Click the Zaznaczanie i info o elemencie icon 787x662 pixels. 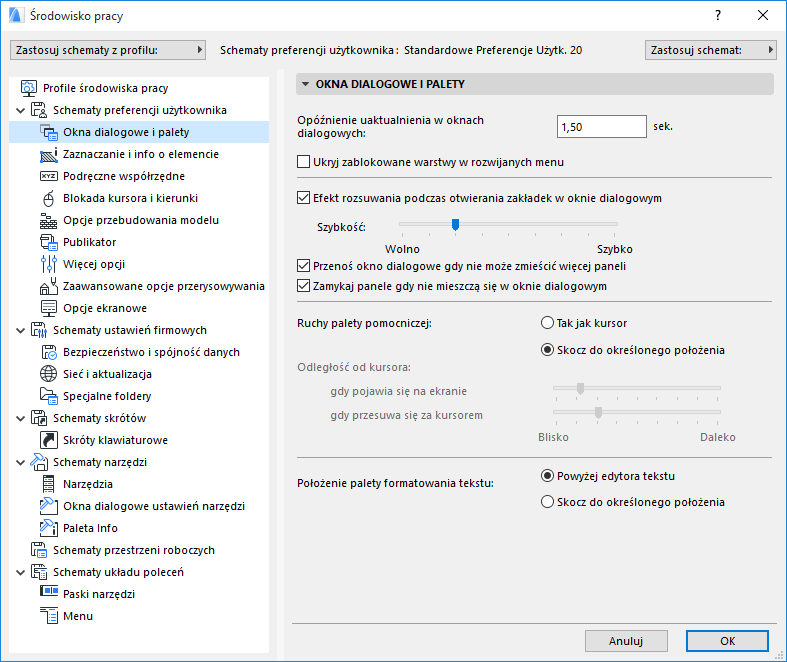[x=49, y=154]
